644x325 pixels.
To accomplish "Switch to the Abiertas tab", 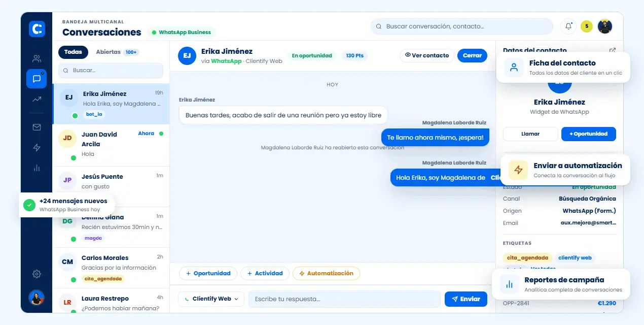I will coord(116,52).
